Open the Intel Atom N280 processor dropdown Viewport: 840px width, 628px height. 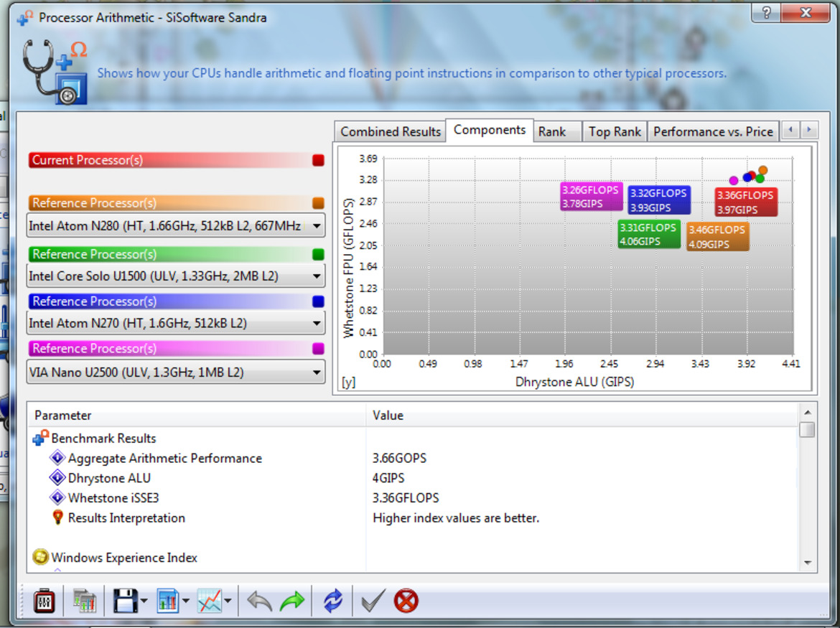pyautogui.click(x=176, y=226)
